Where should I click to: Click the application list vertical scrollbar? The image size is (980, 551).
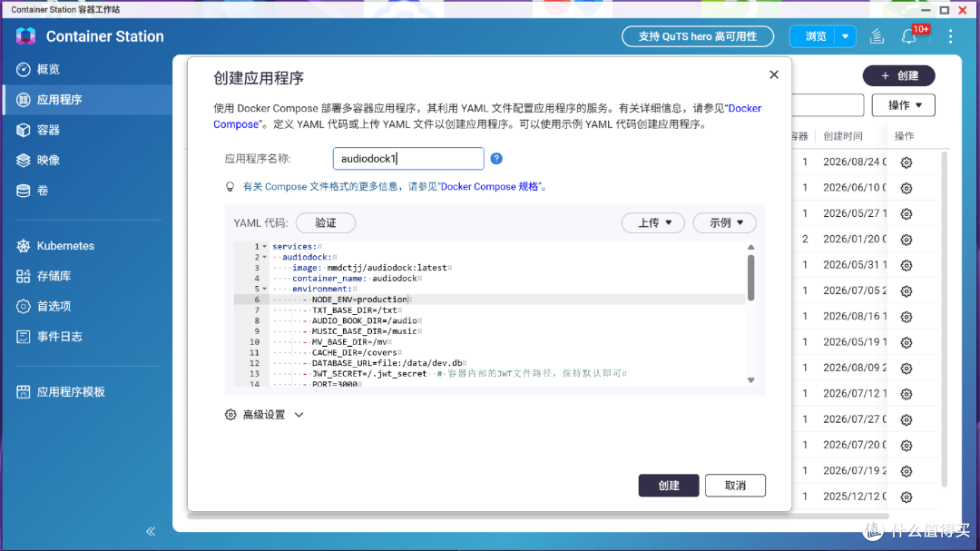pos(944,319)
